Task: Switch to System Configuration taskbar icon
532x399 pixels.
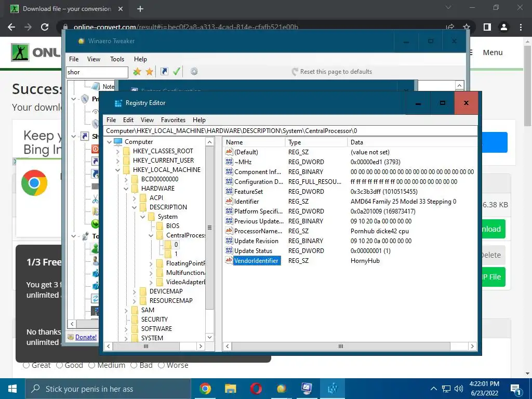Action: click(307, 389)
